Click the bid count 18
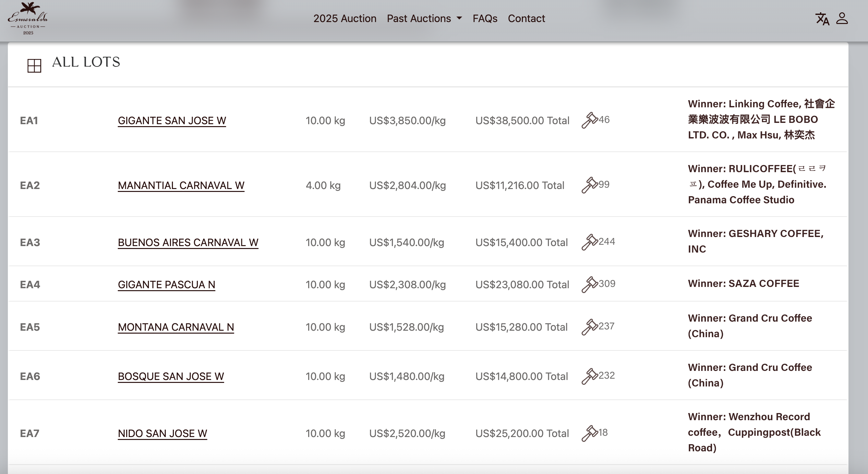 (x=603, y=432)
